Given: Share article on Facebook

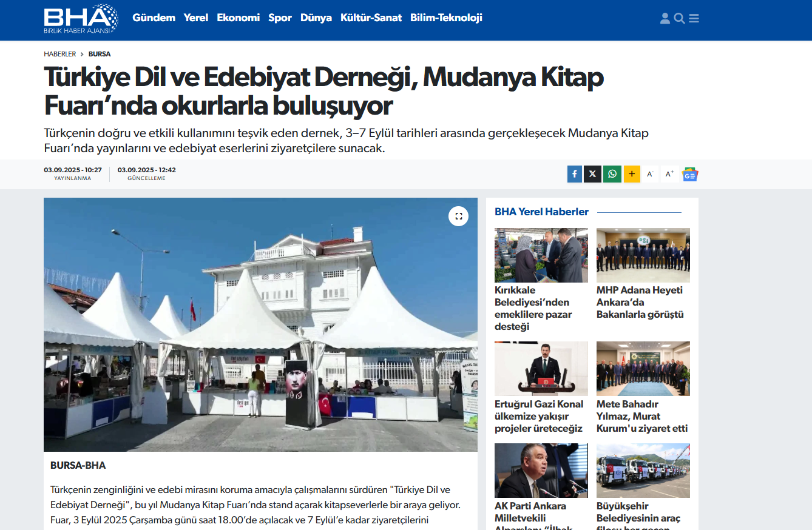Looking at the screenshot, I should (575, 174).
